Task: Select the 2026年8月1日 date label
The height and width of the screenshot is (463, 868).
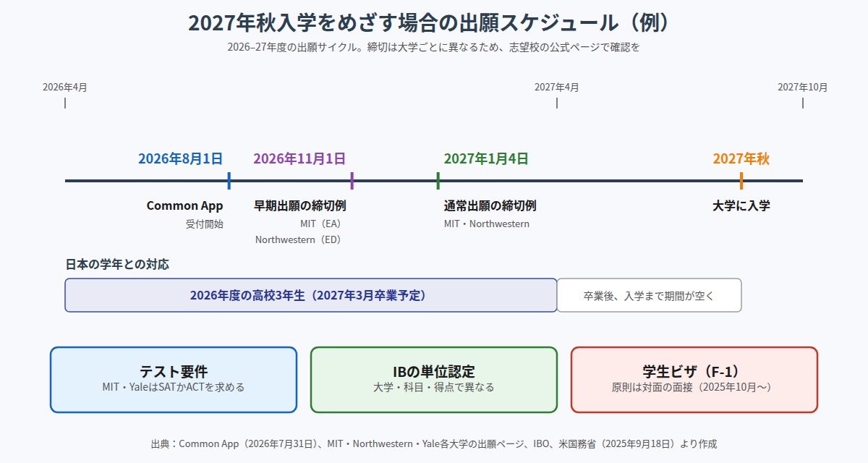Action: (x=180, y=158)
